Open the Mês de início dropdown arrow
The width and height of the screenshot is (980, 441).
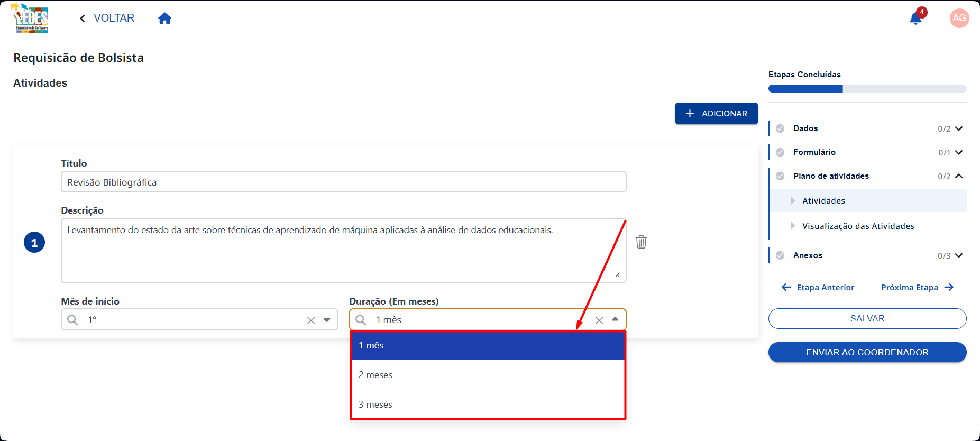click(327, 320)
